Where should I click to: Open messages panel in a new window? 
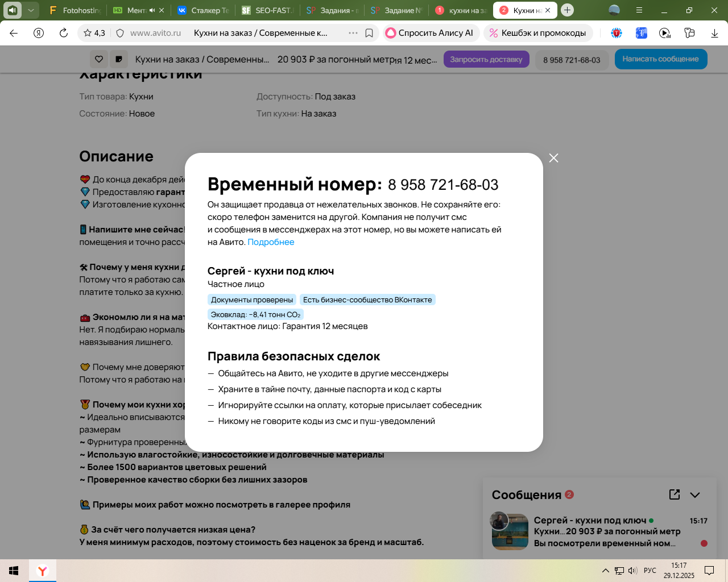[675, 494]
